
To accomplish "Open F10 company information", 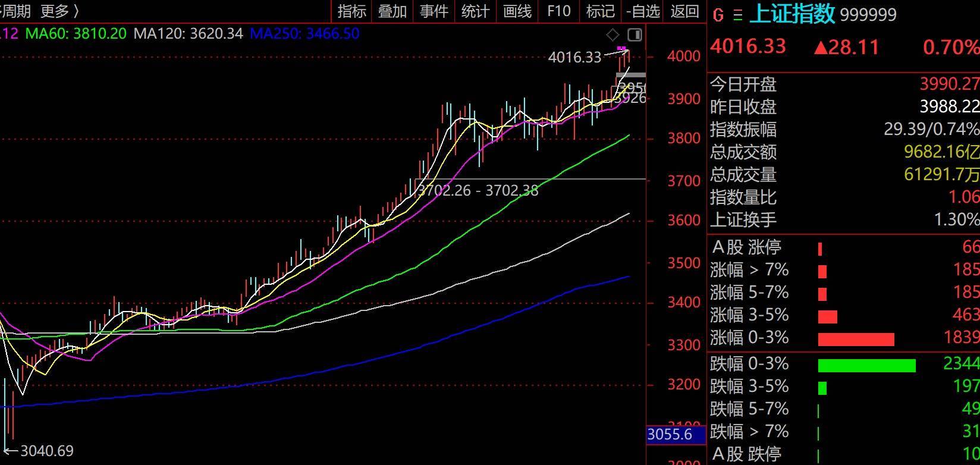I will (558, 11).
